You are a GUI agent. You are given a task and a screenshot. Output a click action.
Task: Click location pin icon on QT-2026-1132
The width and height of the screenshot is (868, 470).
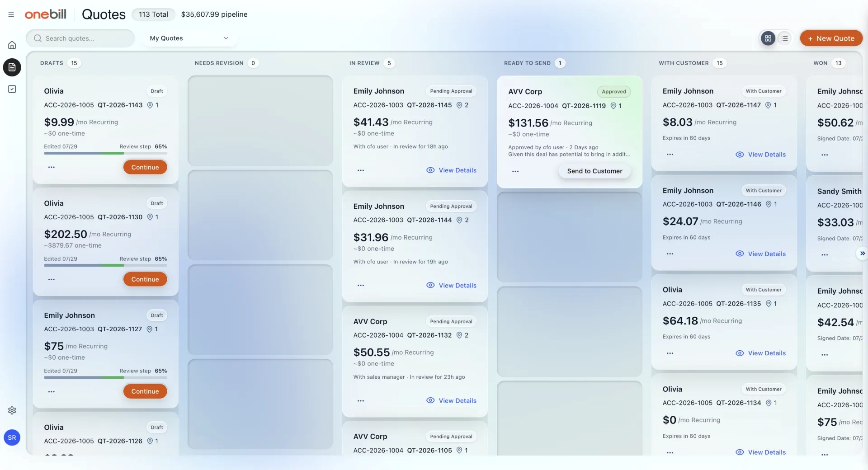click(x=459, y=335)
